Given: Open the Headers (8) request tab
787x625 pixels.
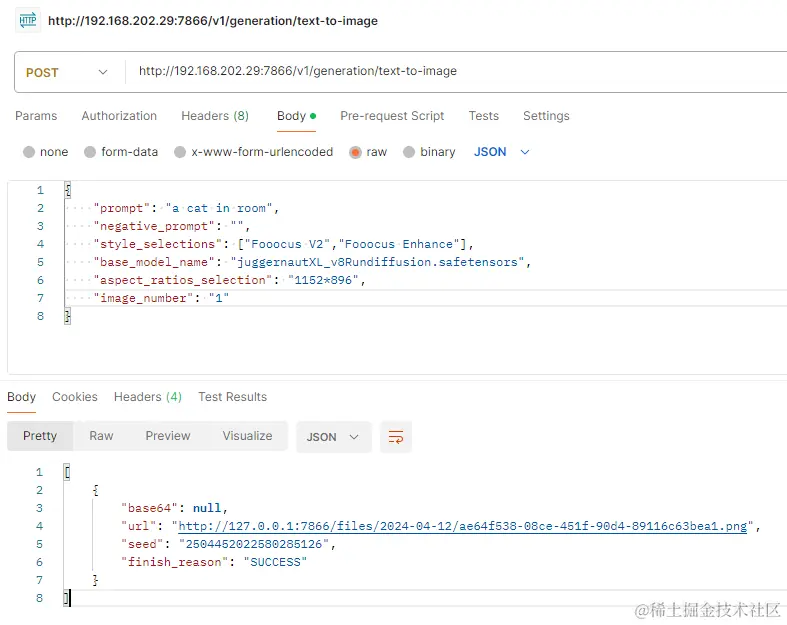Looking at the screenshot, I should (x=215, y=116).
